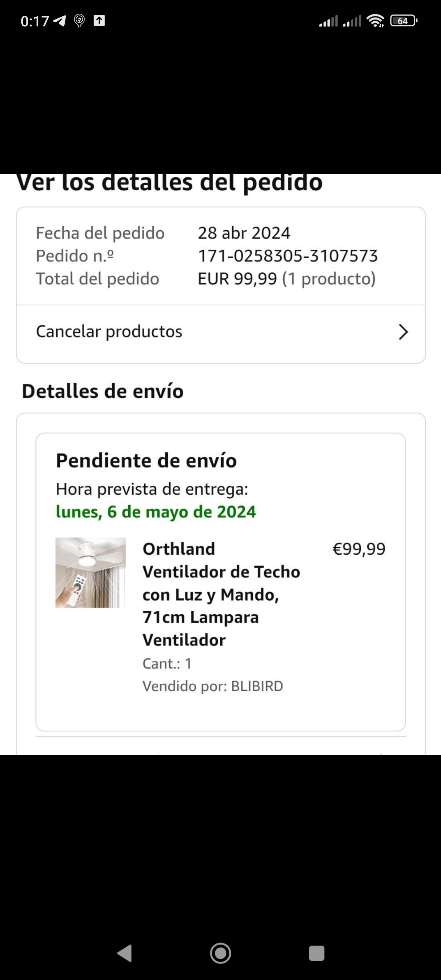
Task: Tap the Telegram notification icon in status bar
Action: [x=59, y=21]
